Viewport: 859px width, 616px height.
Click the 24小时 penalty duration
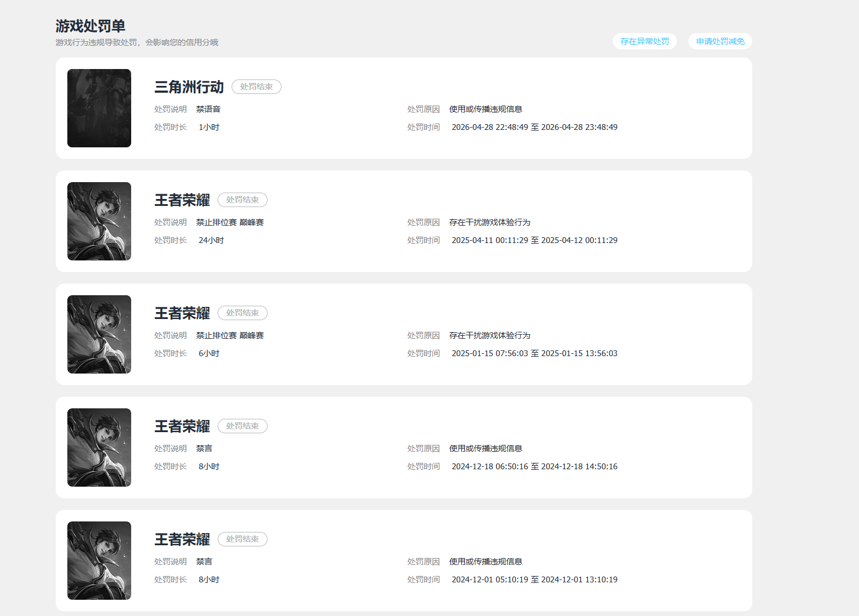coord(211,240)
